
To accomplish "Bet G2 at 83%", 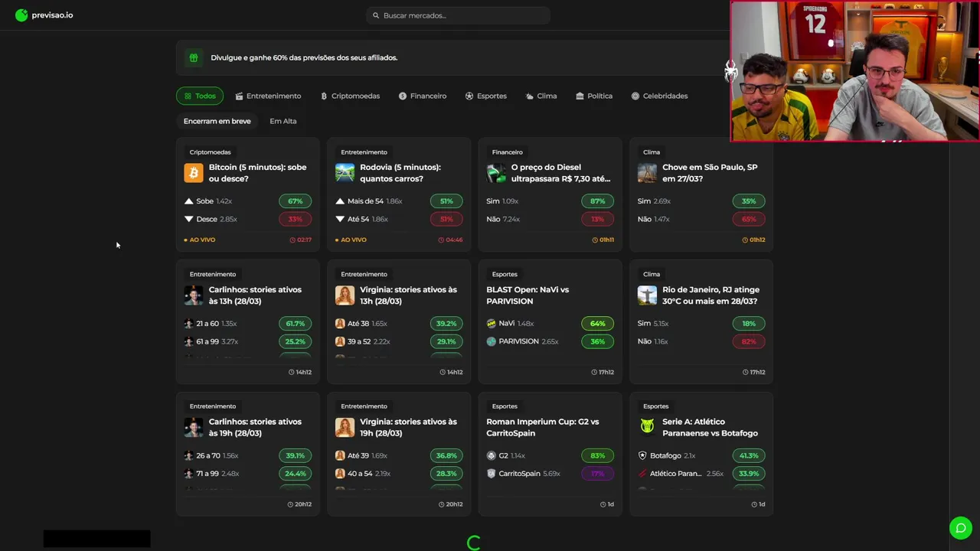I will 598,455.
